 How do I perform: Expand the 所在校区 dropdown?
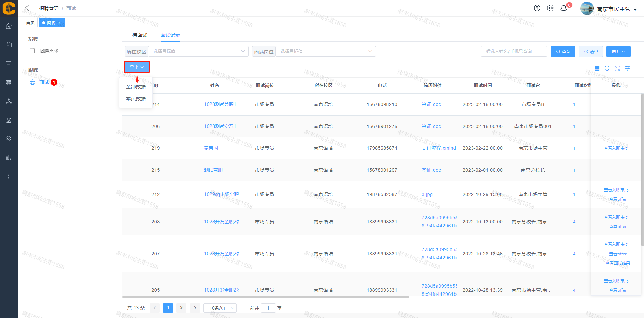click(x=198, y=51)
